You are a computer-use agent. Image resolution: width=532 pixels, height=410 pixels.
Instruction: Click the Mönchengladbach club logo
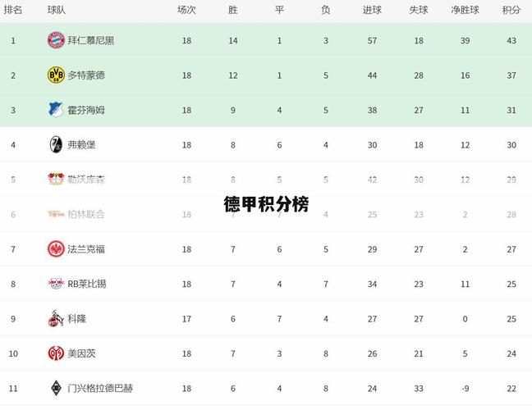(56, 388)
